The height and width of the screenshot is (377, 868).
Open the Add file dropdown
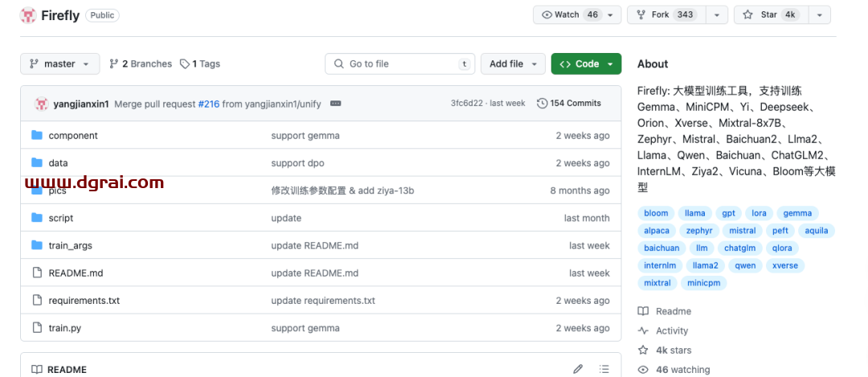[x=513, y=64]
